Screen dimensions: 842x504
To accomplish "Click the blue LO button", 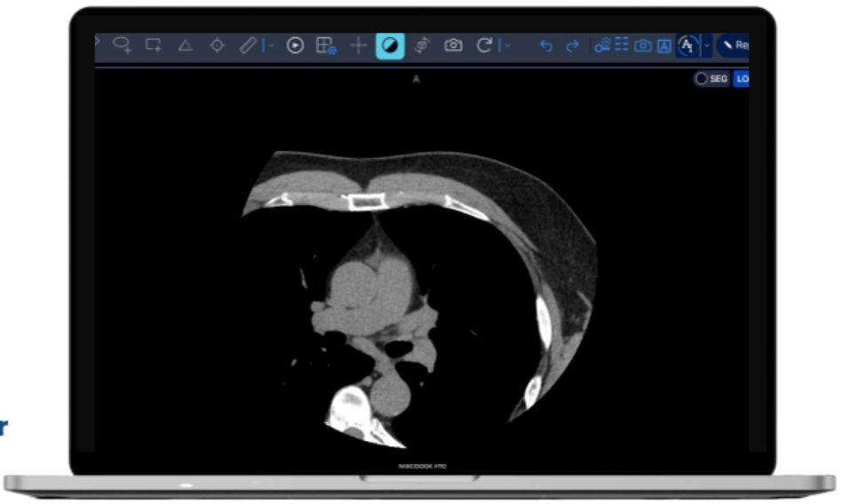I will tap(741, 79).
